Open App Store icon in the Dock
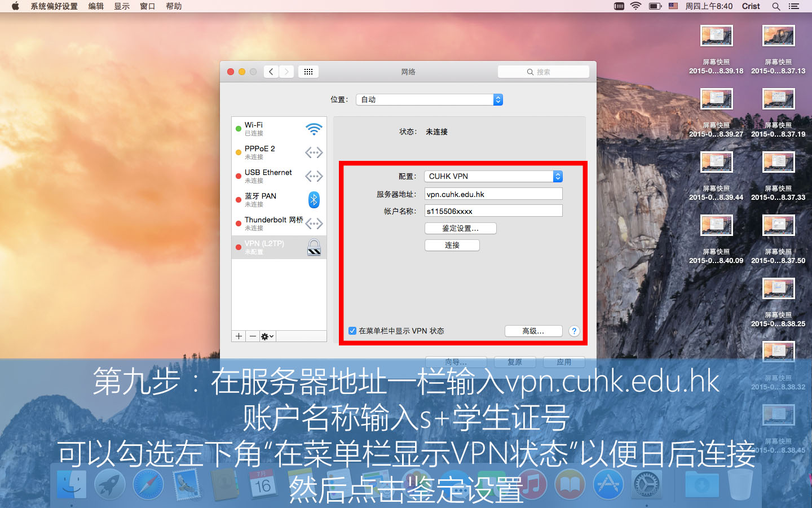Viewport: 812px width, 508px height. coord(608,484)
